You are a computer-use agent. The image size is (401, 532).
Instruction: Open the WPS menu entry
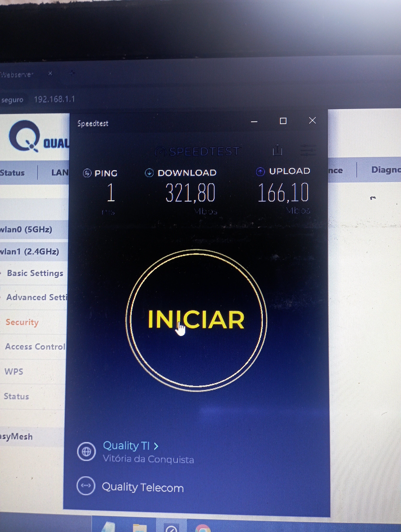pyautogui.click(x=14, y=371)
